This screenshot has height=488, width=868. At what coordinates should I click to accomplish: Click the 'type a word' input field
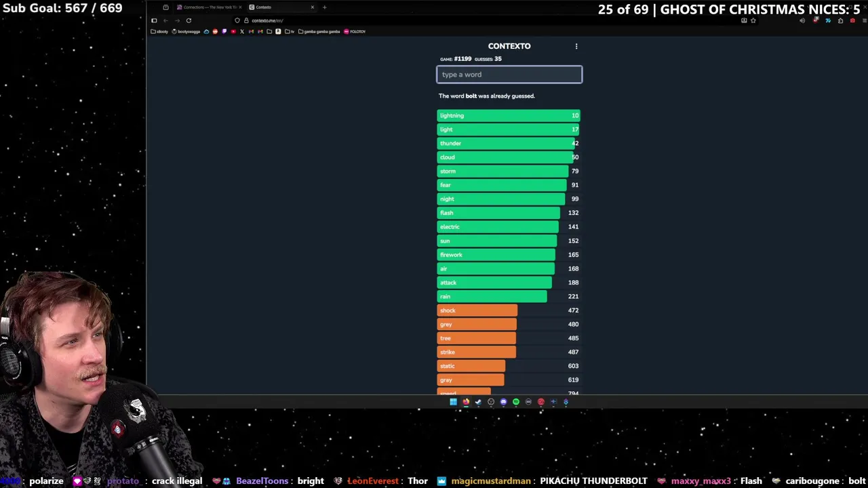(509, 75)
